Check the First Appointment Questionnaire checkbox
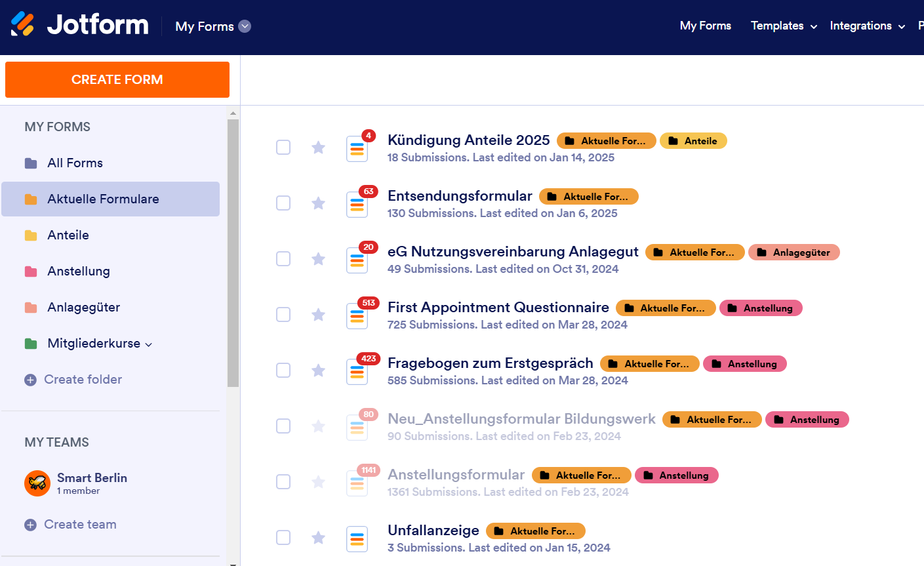Viewport: 924px width, 566px height. pos(283,314)
